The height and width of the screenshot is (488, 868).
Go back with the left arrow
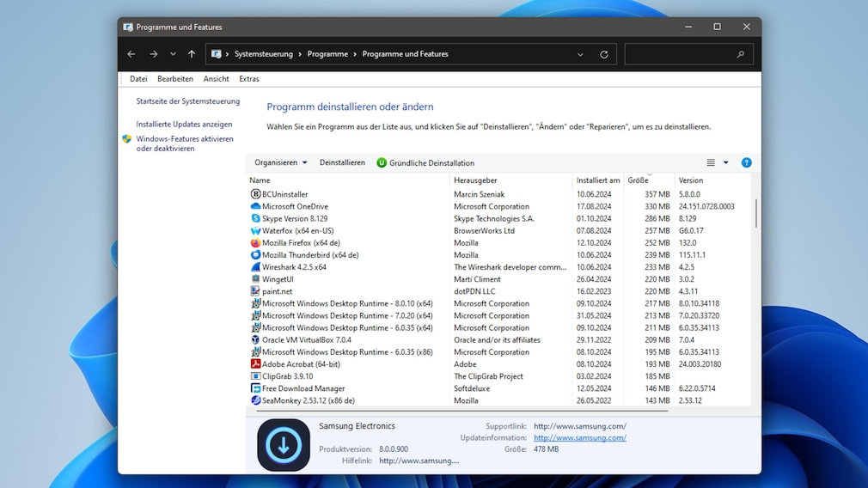(131, 54)
